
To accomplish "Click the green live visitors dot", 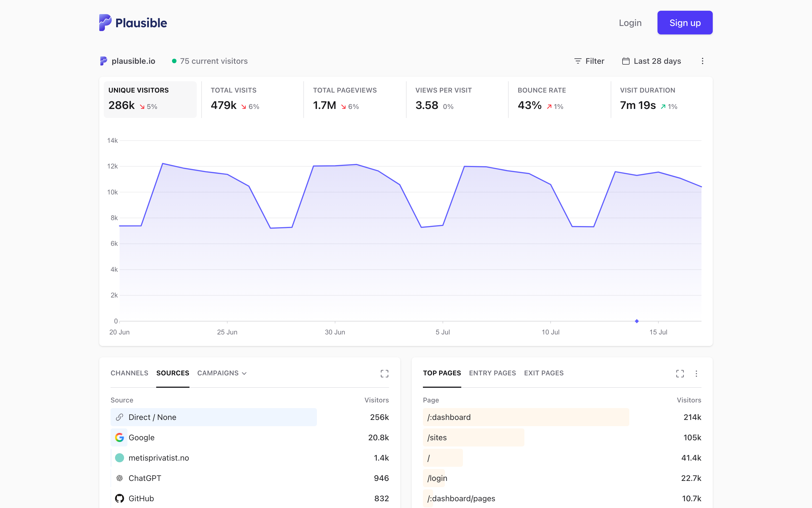I will click(174, 61).
